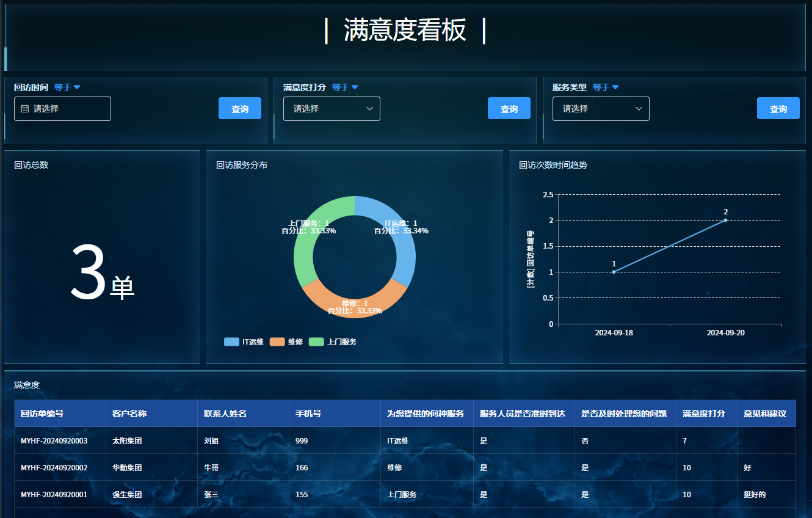Toggle the 维修 legend item

(x=286, y=342)
